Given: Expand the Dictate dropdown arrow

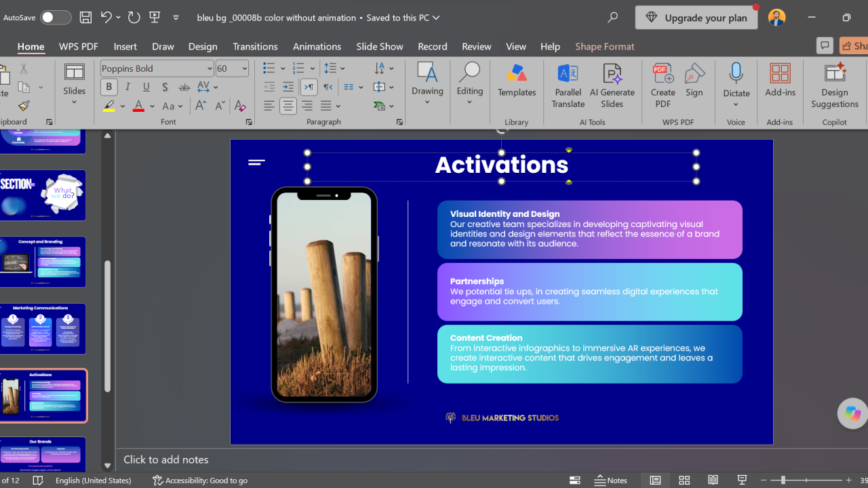Looking at the screenshot, I should pyautogui.click(x=736, y=104).
